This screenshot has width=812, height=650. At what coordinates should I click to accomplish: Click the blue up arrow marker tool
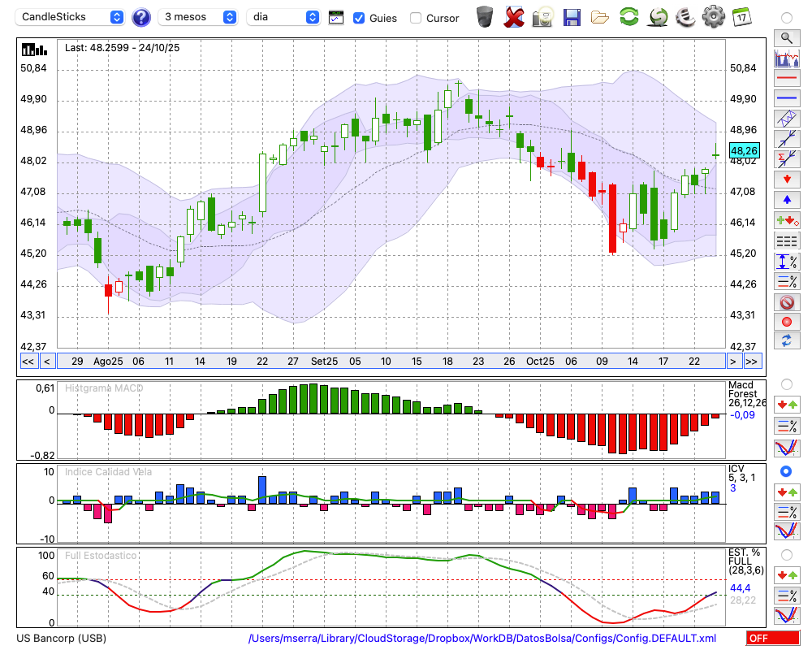[x=787, y=200]
